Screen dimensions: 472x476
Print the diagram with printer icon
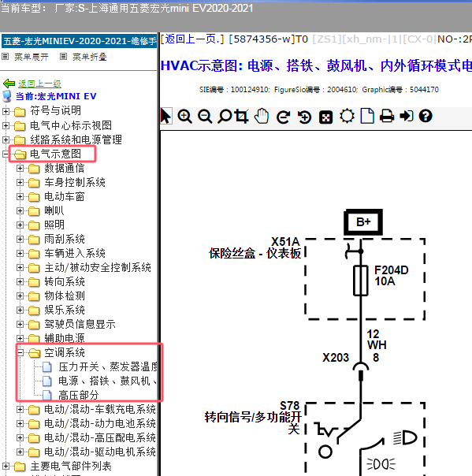point(387,117)
